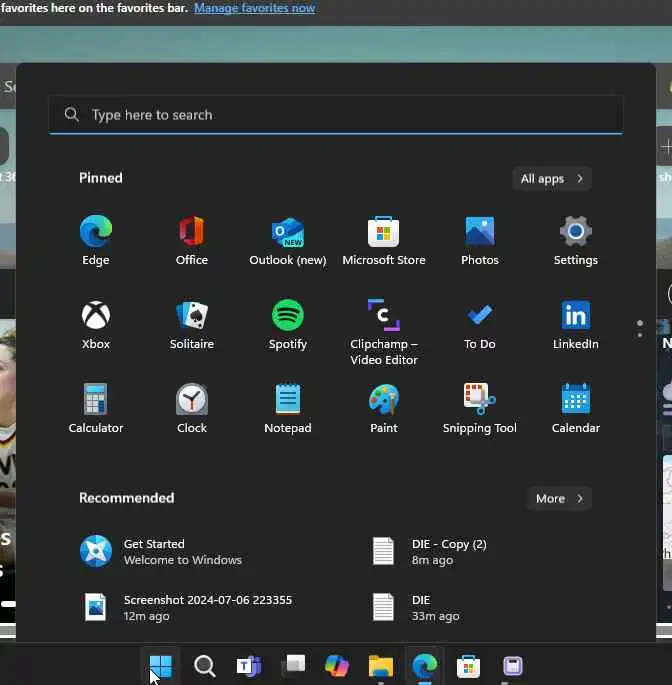Open the Snipping Tool

(x=480, y=408)
